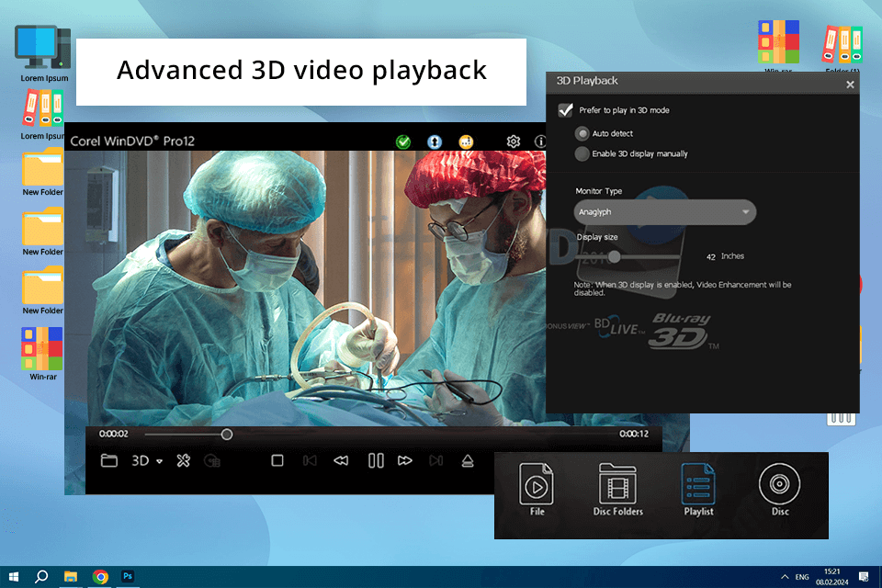
Task: Open the WinDVD info icon
Action: tap(540, 141)
